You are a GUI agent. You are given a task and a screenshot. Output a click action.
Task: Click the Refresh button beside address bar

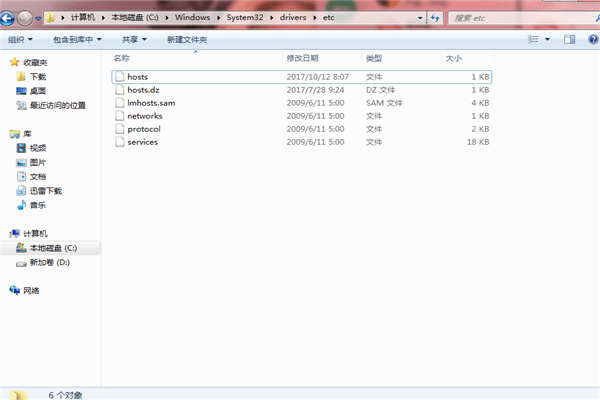pos(435,18)
